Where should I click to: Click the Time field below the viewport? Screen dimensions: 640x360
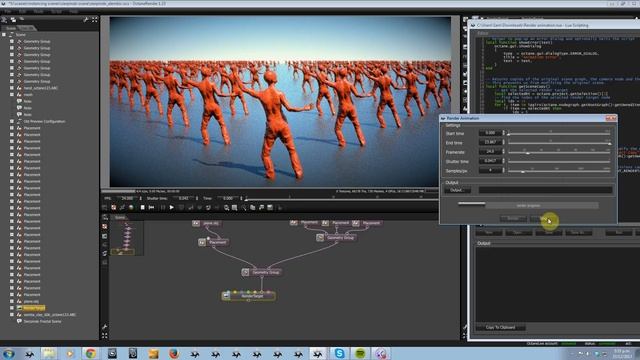[x=228, y=198]
